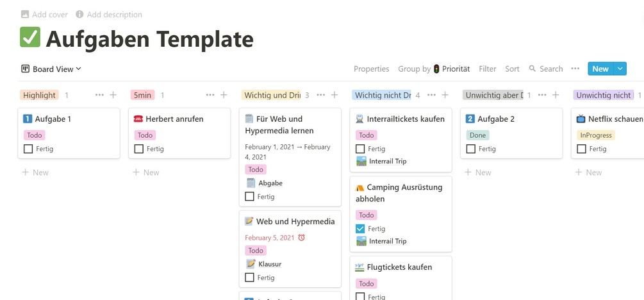Uncheck Fertig on Camping Ausrüstung abholen
The width and height of the screenshot is (644, 300).
point(360,229)
